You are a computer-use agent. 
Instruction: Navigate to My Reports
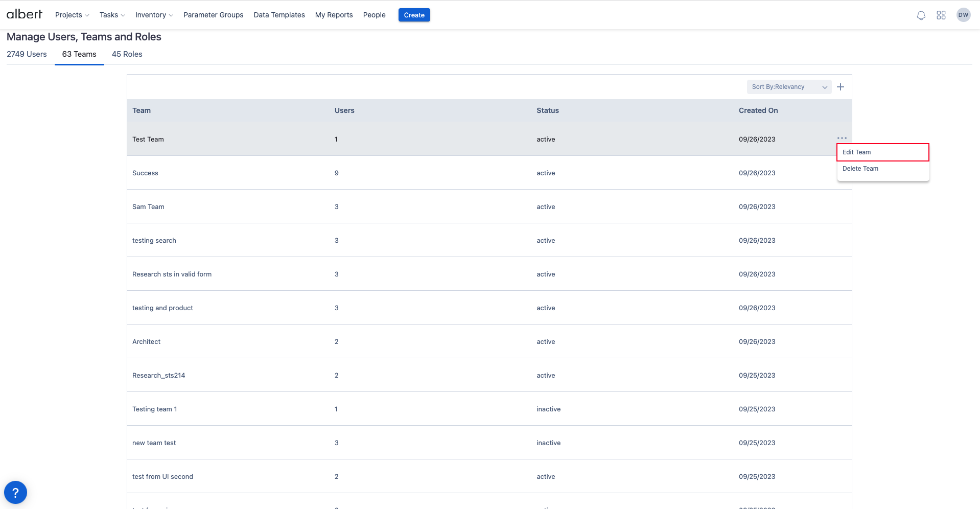(x=334, y=15)
